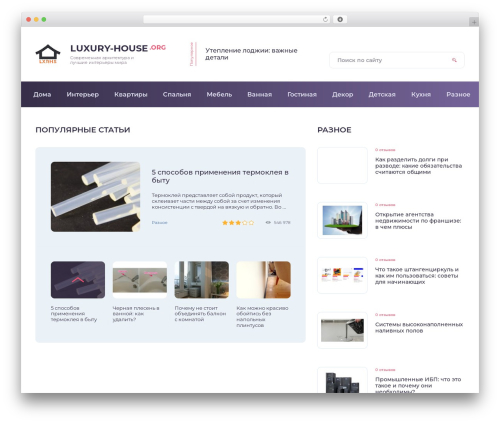The width and height of the screenshot is (500, 423).
Task: Click the Разное category tag in featured article
Action: (x=160, y=222)
